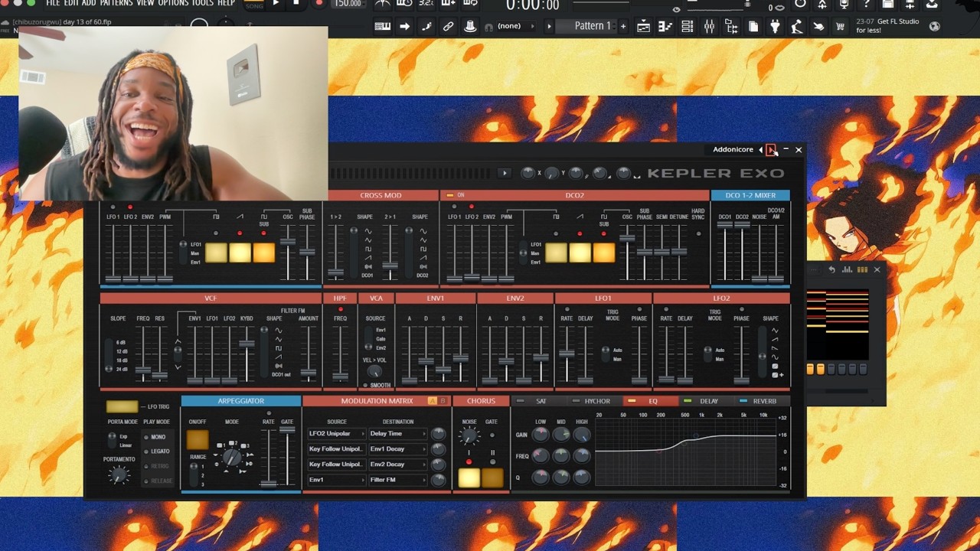
Task: Open the Piano roll icon
Action: (x=665, y=26)
